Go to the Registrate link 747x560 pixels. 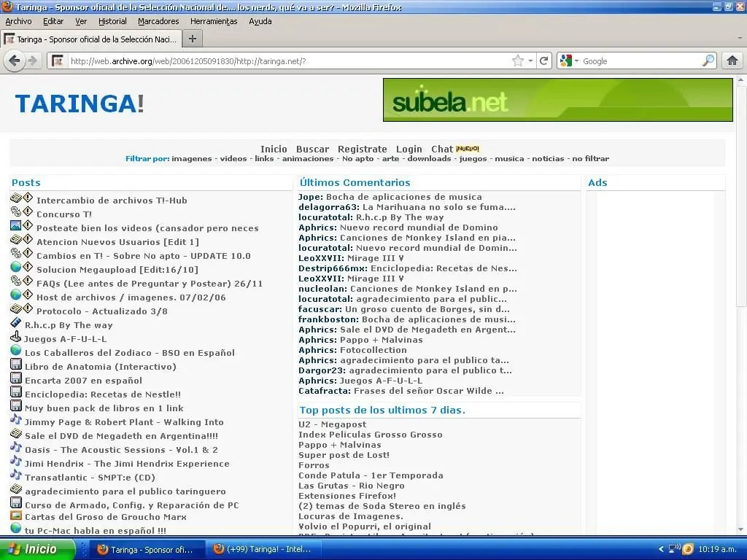[362, 149]
